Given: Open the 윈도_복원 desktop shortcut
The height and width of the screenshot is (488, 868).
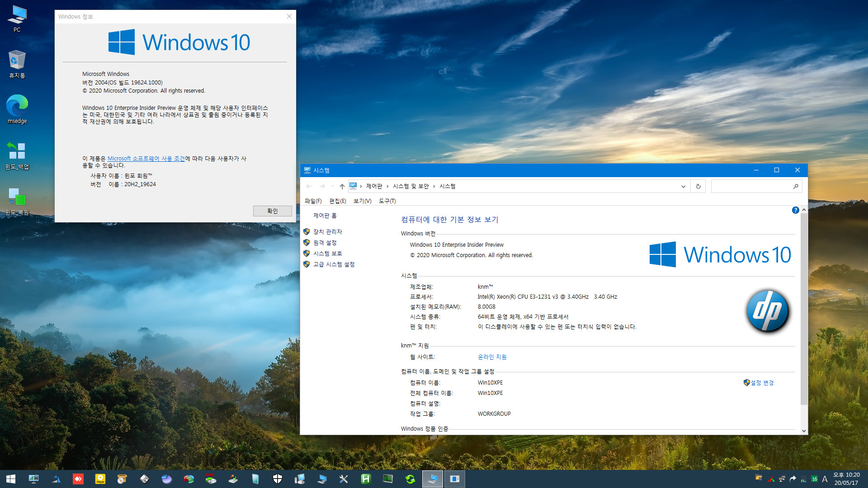Looking at the screenshot, I should pos(17,201).
